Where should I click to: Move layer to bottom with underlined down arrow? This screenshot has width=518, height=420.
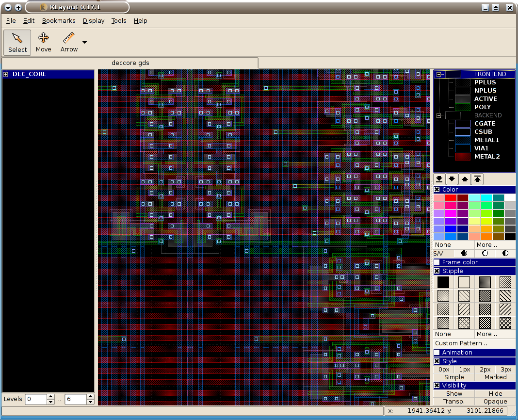point(439,179)
